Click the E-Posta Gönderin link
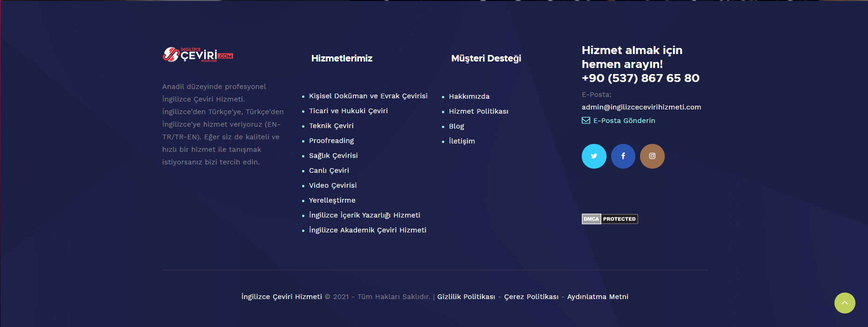The width and height of the screenshot is (868, 327). tap(624, 121)
